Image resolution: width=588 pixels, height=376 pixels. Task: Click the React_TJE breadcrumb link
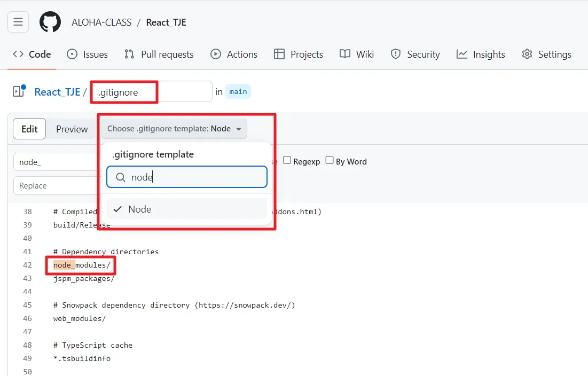pyautogui.click(x=57, y=92)
